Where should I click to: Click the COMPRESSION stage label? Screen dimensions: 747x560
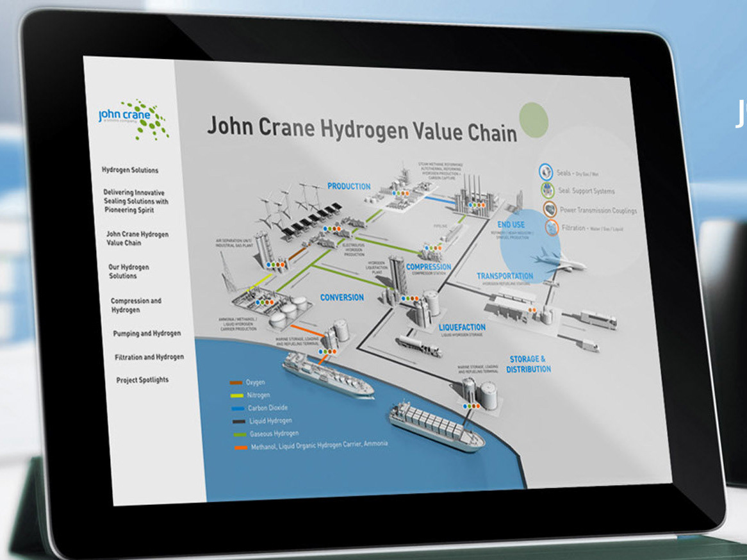pos(429,267)
